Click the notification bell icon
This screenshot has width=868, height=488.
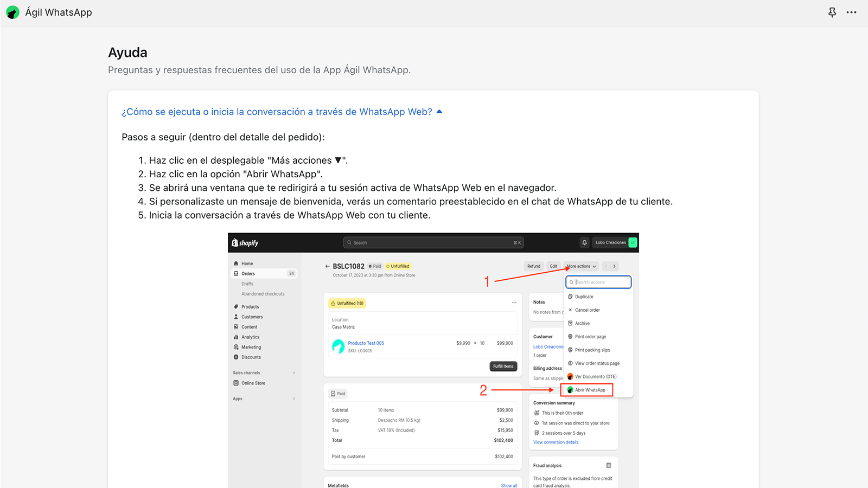point(584,242)
